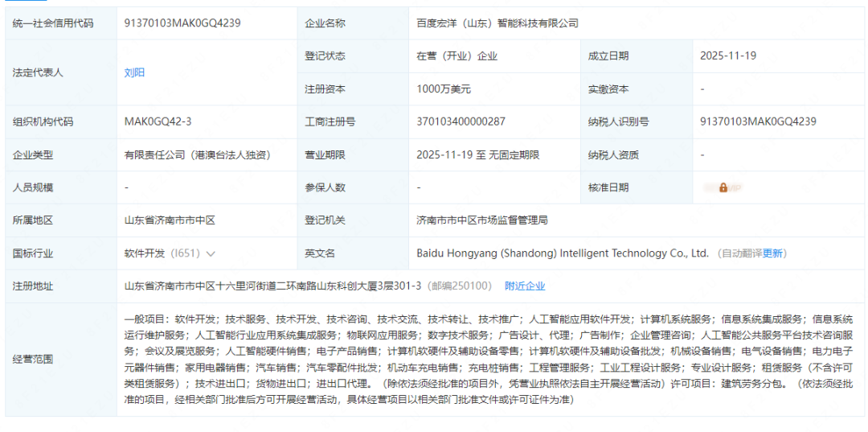Image resolution: width=868 pixels, height=432 pixels.
Task: Click establishment date 2025-11-19
Action: 727,56
